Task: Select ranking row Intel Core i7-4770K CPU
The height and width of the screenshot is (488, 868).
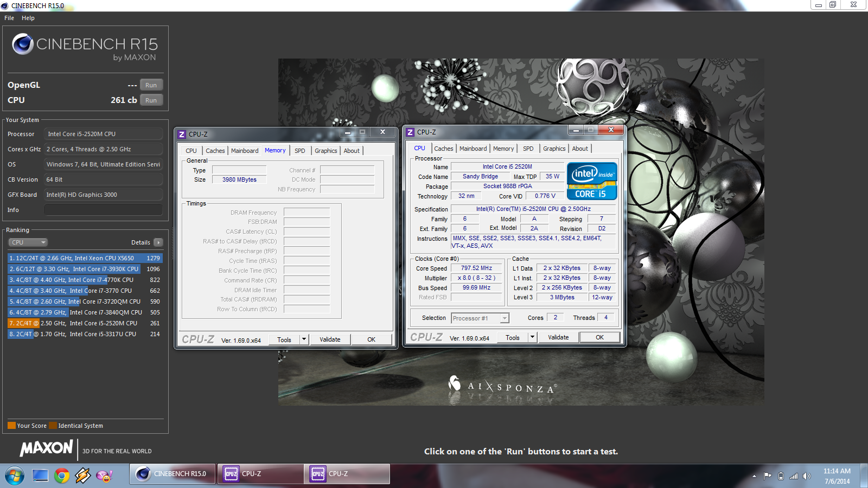Action: point(85,280)
